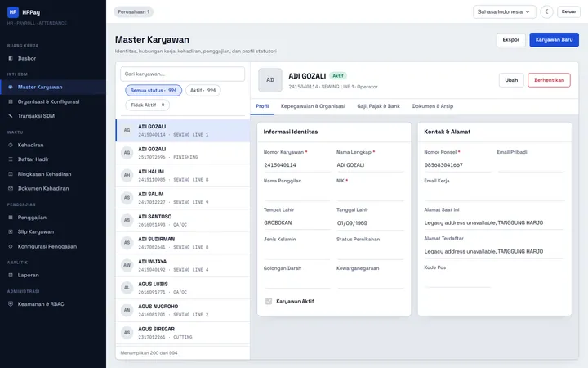Toggle the Karyawan Aktif checkbox

click(269, 301)
